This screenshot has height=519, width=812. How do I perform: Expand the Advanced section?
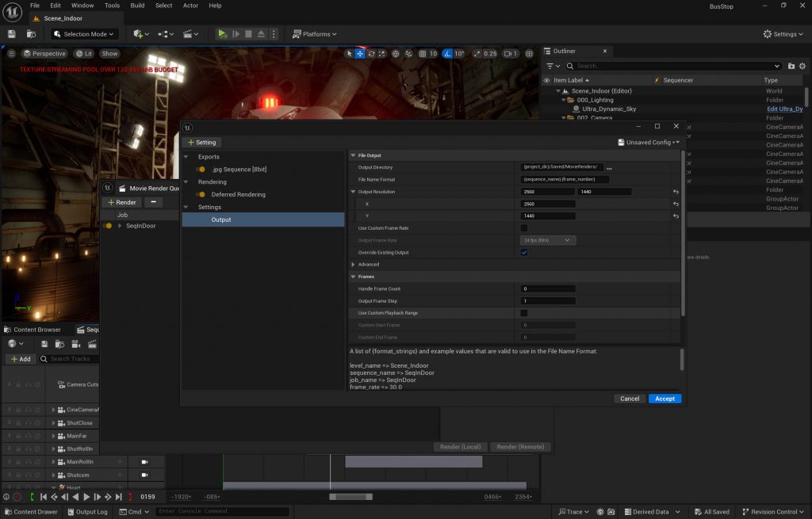[x=354, y=265]
